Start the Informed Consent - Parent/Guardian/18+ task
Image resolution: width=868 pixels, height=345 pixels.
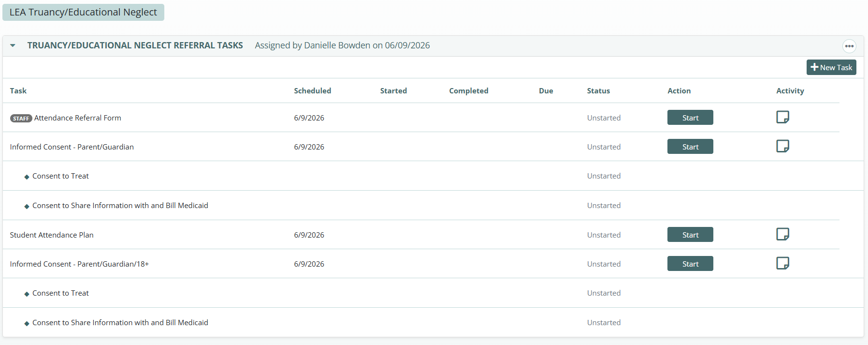tap(690, 264)
